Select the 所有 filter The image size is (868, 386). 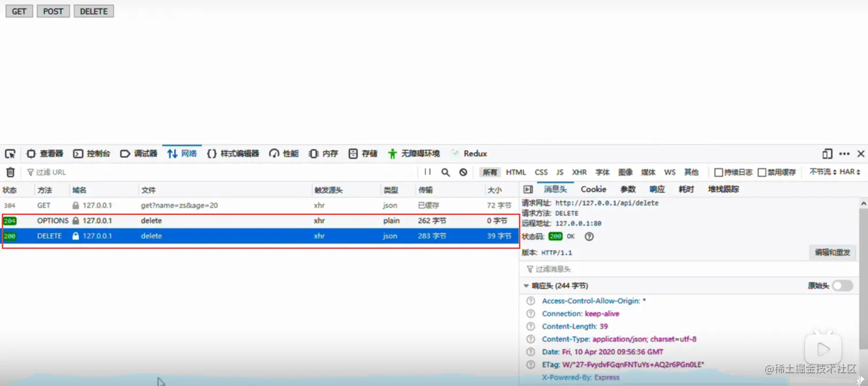click(490, 172)
